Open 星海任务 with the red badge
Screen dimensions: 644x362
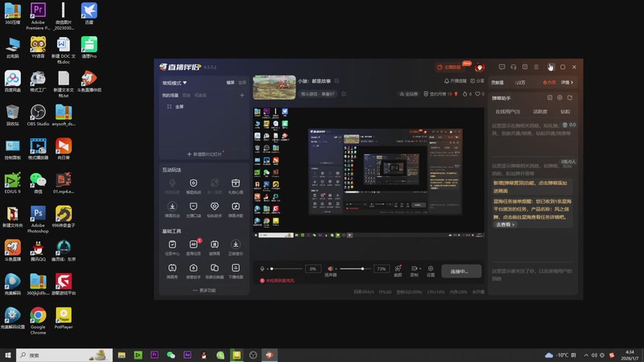(193, 248)
